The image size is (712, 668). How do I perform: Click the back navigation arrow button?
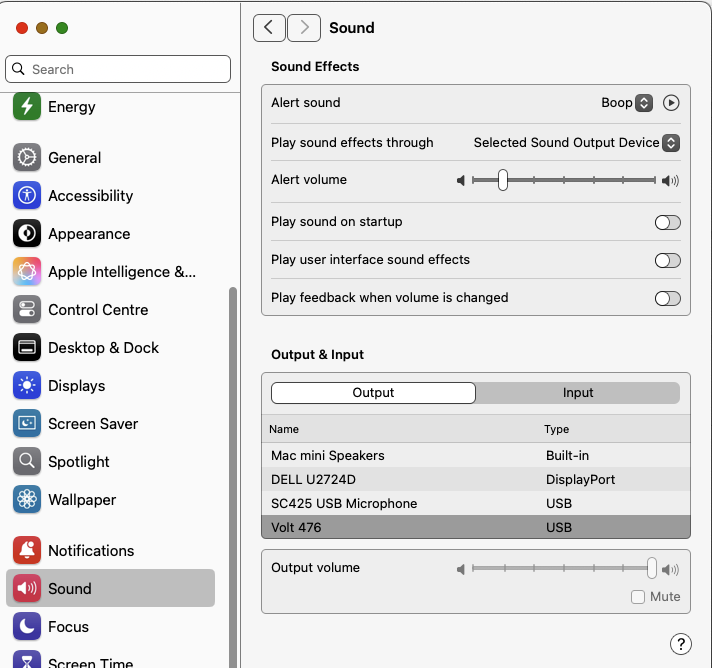coord(269,28)
